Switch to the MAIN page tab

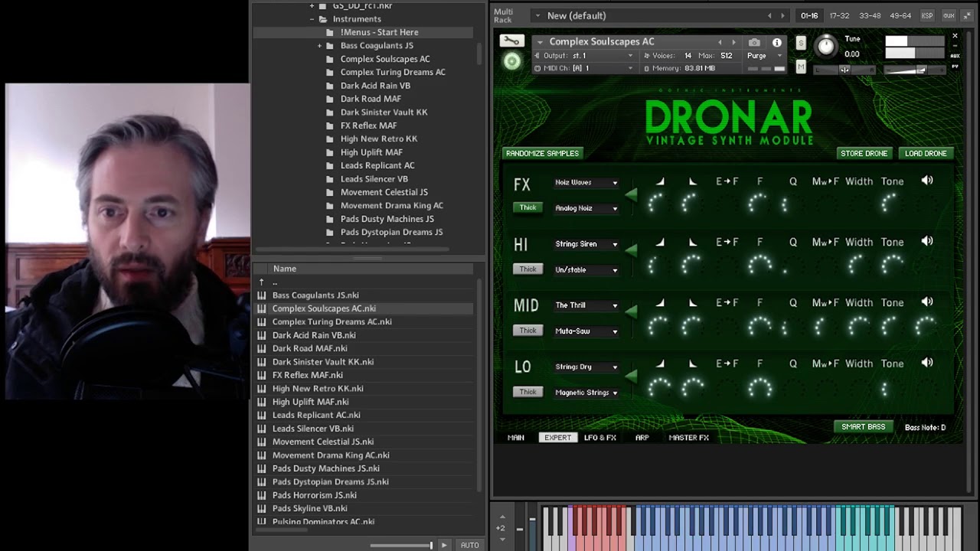[516, 438]
